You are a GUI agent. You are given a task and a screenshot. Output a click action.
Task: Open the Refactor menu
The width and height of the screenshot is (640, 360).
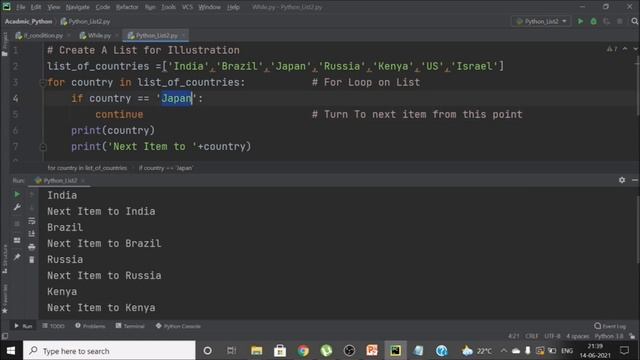pos(127,7)
